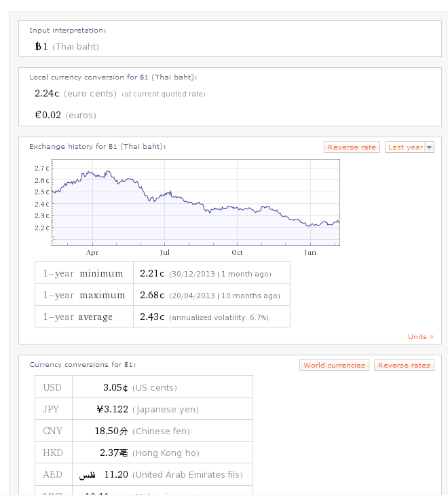This screenshot has height=496, width=448.
Task: Follow the Units » link
Action: [420, 337]
